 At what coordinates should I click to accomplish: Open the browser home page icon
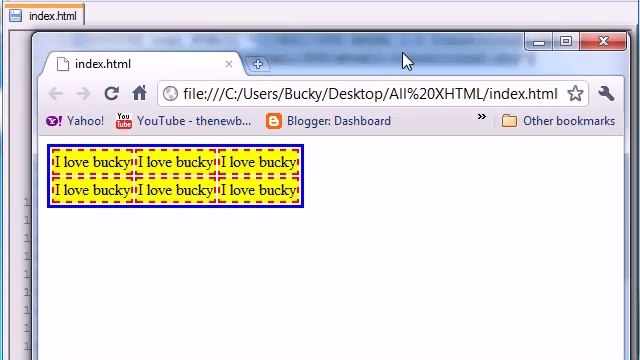pyautogui.click(x=139, y=93)
